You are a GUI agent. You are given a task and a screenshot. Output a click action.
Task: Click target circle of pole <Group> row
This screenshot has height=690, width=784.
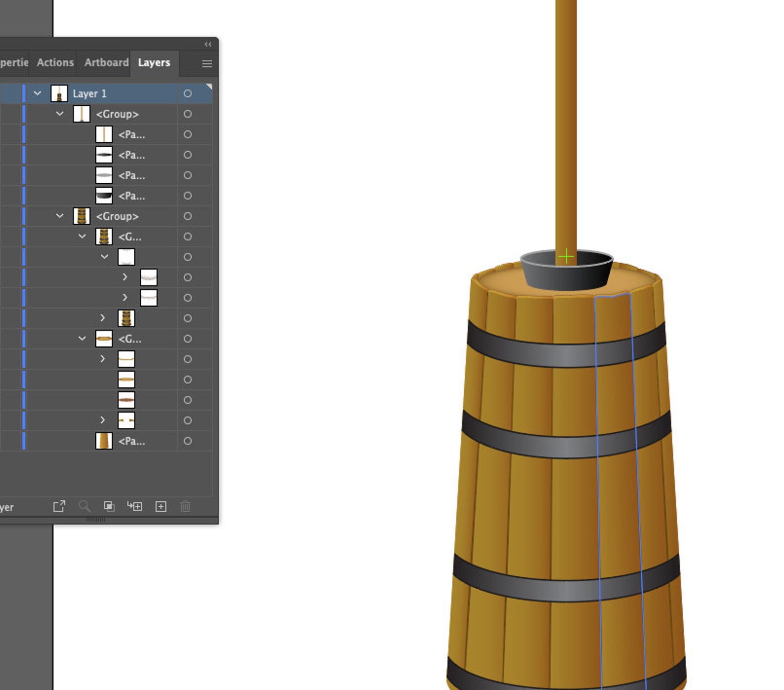click(188, 114)
